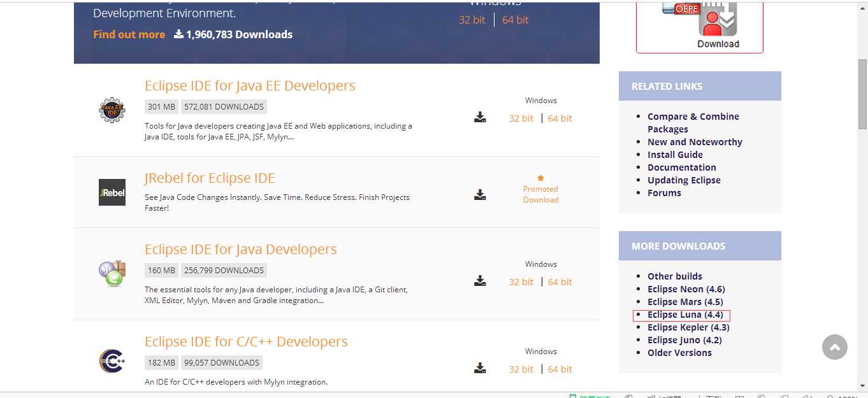The width and height of the screenshot is (868, 398).
Task: Select Eclipse Mars (4.5)
Action: tap(685, 301)
